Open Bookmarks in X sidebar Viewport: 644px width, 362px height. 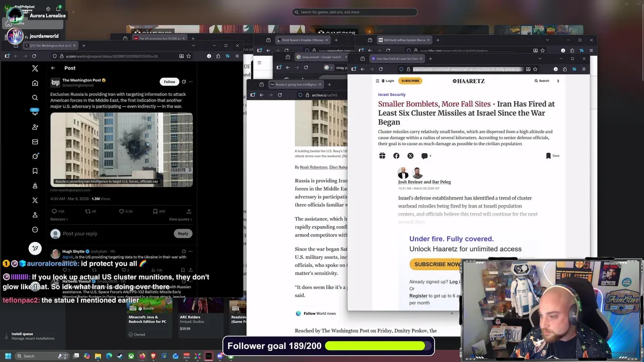(35, 171)
